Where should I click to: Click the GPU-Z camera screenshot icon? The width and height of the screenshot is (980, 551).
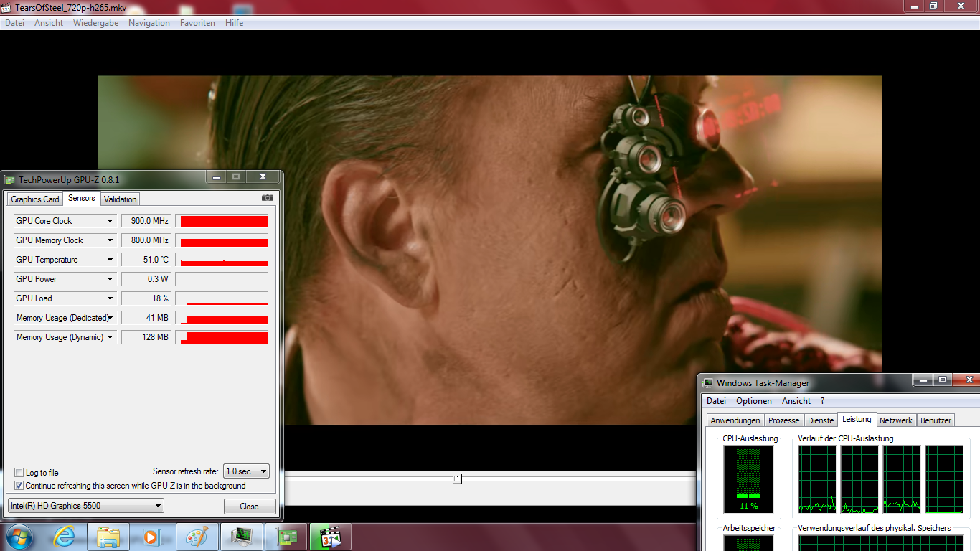[x=268, y=198]
